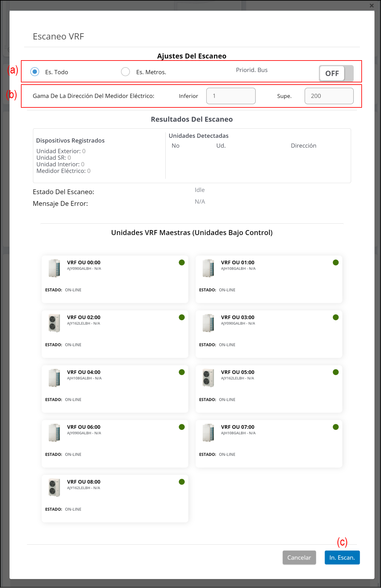Viewport: 381px width, 588px height.
Task: Close the Escaneo VRF dialog with X
Action: coord(371,5)
